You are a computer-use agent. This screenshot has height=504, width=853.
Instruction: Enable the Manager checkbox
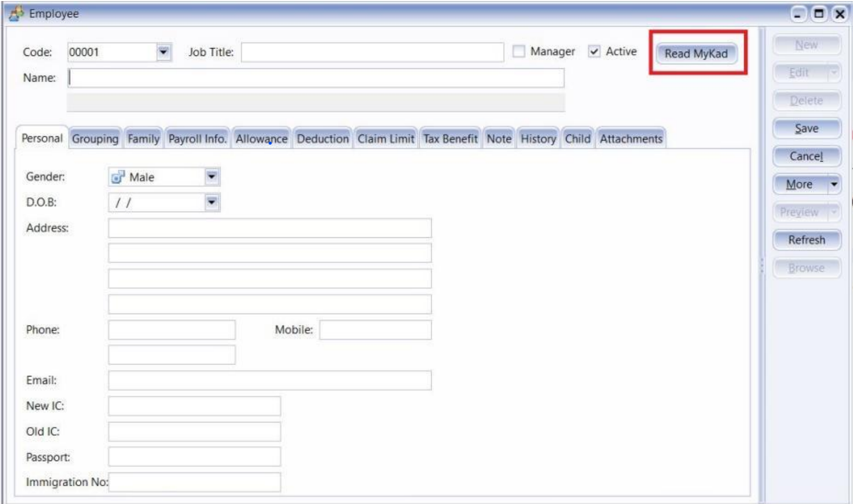(519, 52)
